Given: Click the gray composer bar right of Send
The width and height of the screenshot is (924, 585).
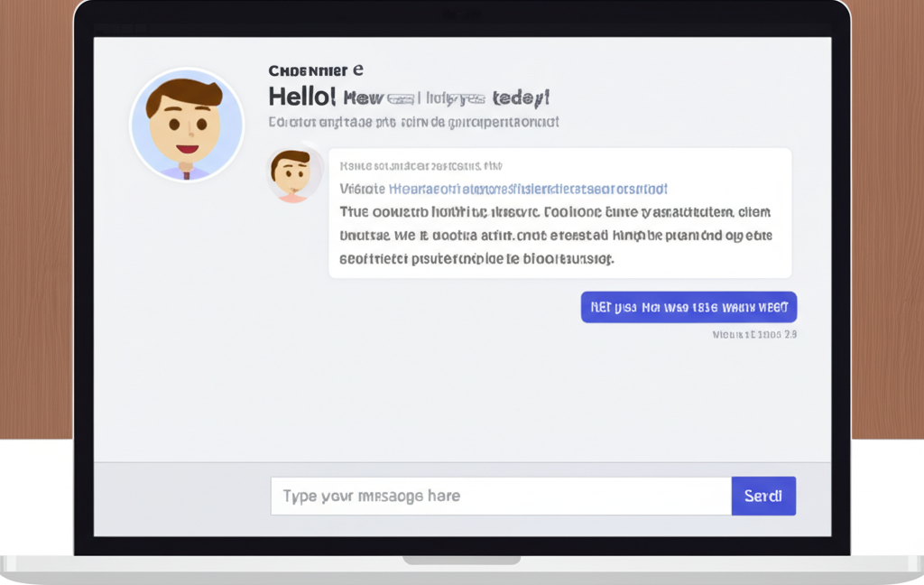Looking at the screenshot, I should coord(813,496).
